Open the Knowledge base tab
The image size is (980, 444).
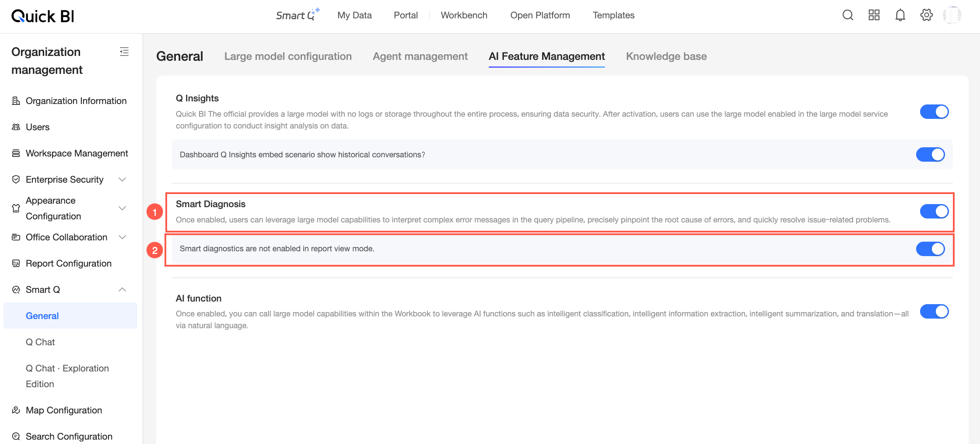click(666, 56)
